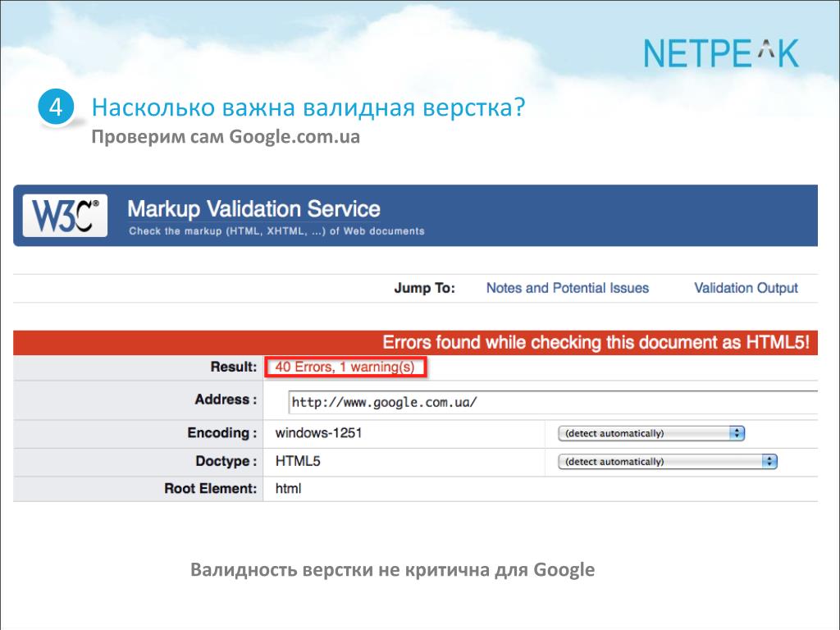Click the 'Jump To:' label
The image size is (840, 630).
click(x=424, y=288)
